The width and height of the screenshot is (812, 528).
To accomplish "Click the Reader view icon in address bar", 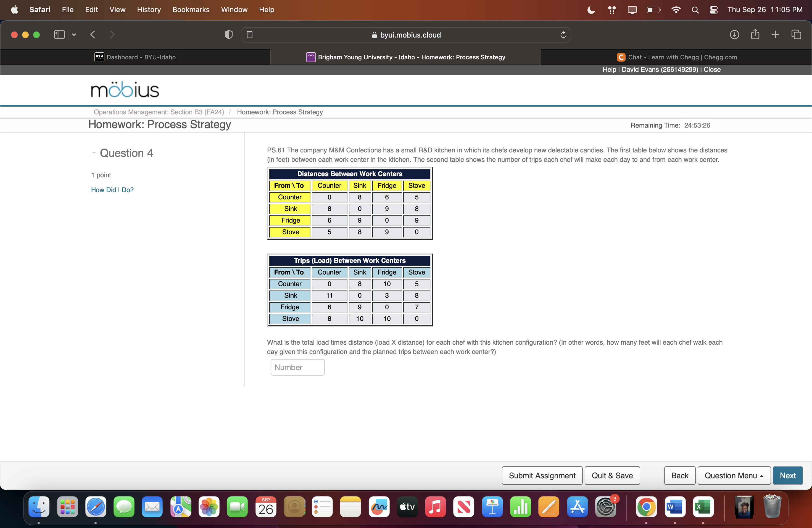I will point(250,35).
